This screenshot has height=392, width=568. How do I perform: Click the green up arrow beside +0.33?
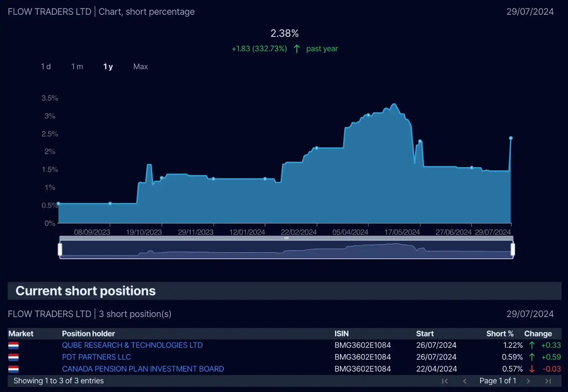(x=532, y=345)
